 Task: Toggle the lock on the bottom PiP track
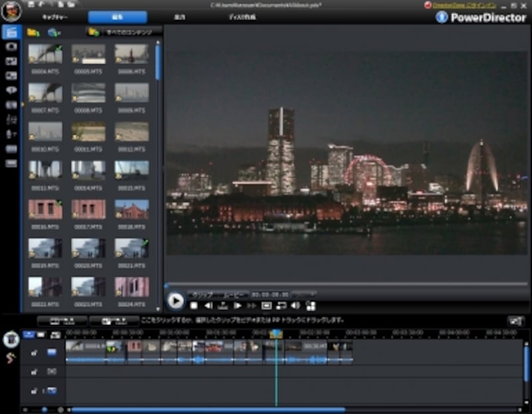[x=33, y=391]
